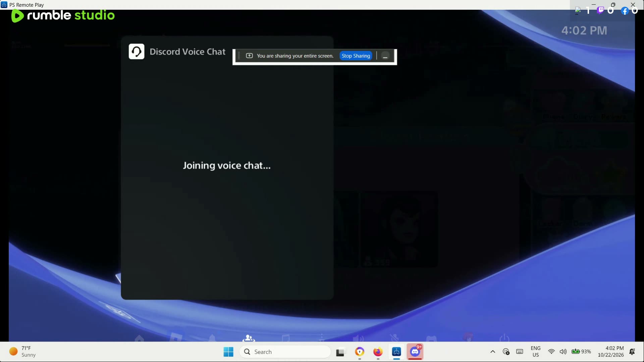Click the taskbar Search box
This screenshot has width=644, height=362.
pos(285,352)
